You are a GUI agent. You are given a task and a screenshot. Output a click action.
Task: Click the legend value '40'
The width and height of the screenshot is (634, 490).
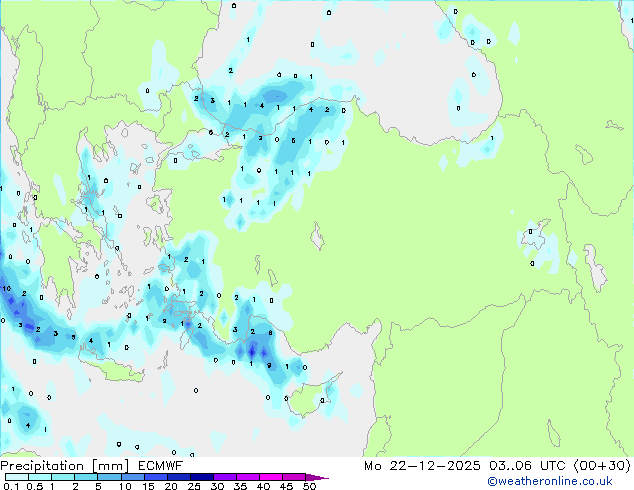coord(263,486)
